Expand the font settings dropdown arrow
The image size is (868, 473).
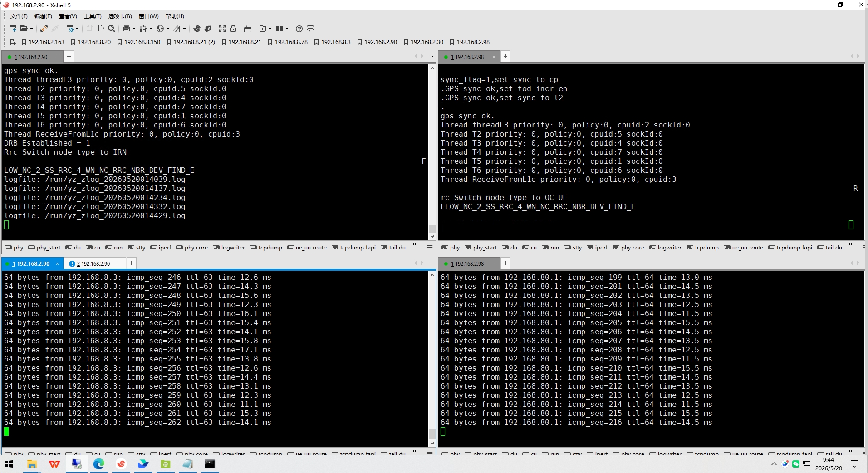tap(185, 29)
